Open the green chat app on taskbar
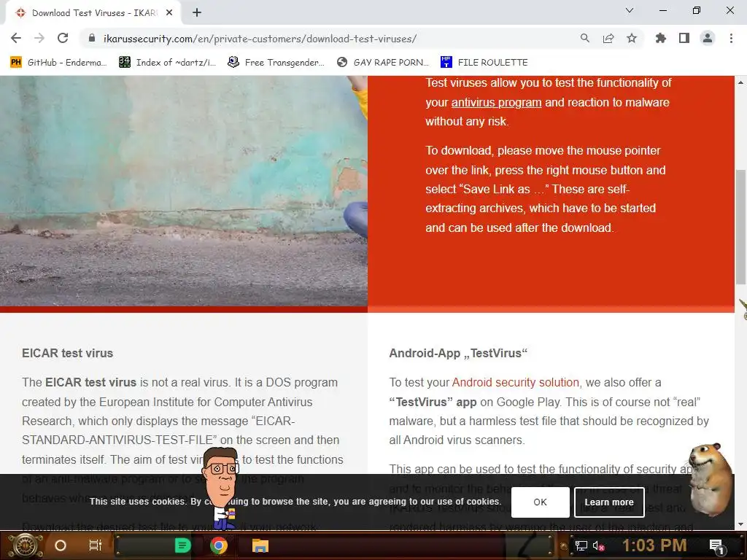This screenshot has width=747, height=560. 182,545
